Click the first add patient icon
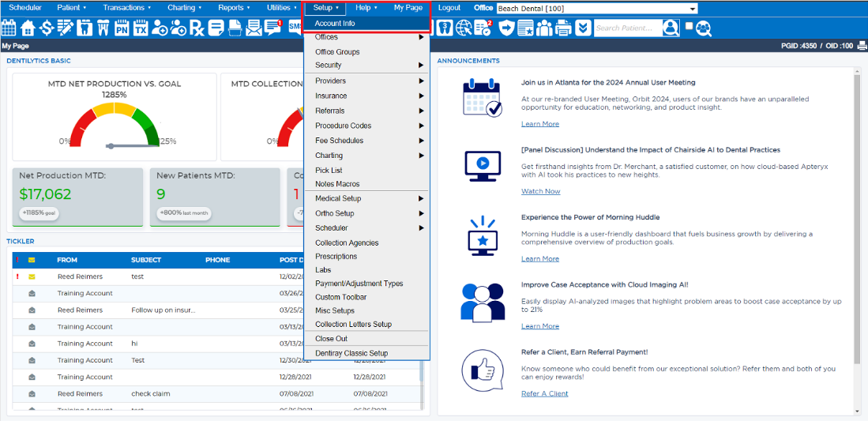 coord(160,27)
